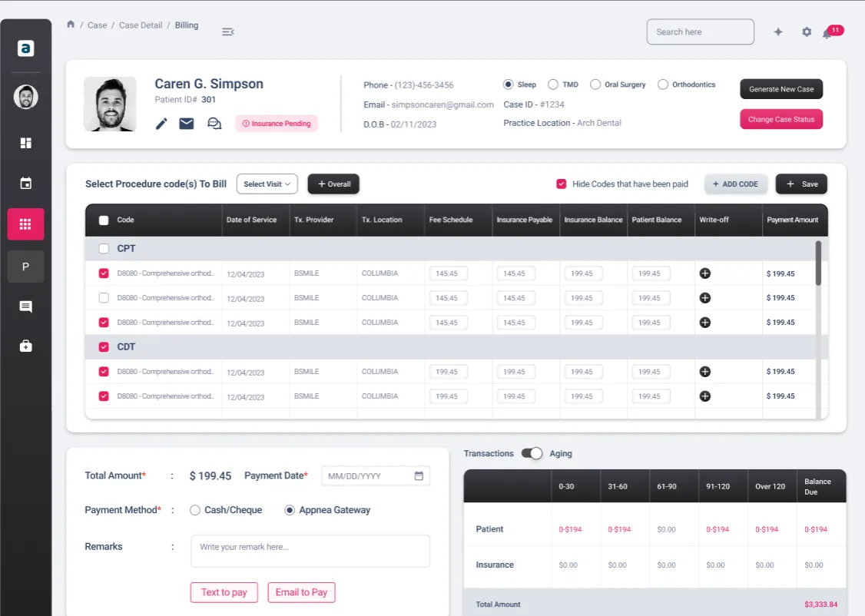This screenshot has width=865, height=616.
Task: Click the procedure table vertical scrollbar
Action: tap(818, 263)
